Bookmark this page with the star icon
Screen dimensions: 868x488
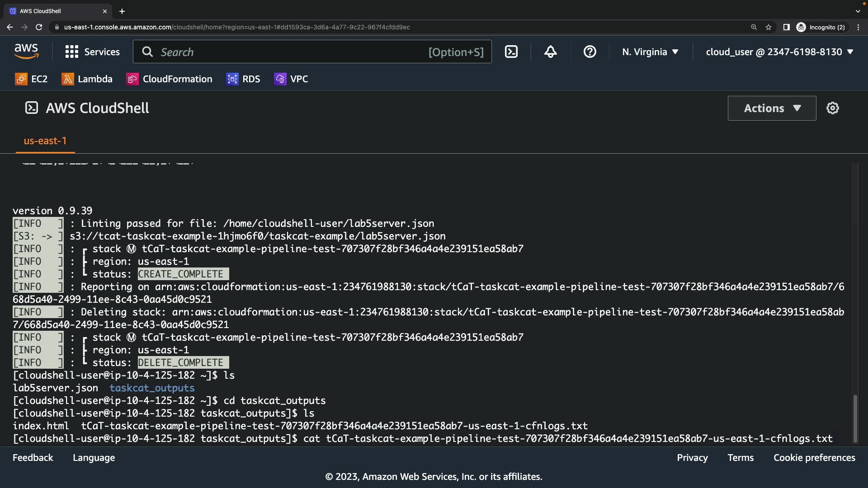(768, 27)
